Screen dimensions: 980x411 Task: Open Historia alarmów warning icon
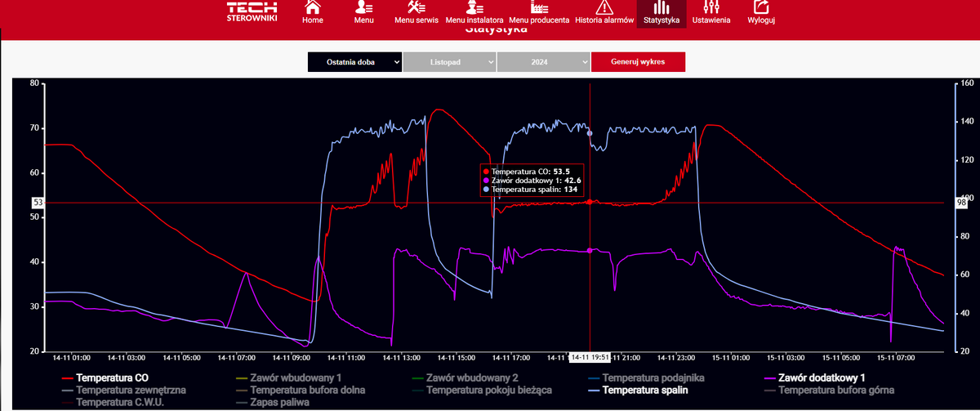604,7
